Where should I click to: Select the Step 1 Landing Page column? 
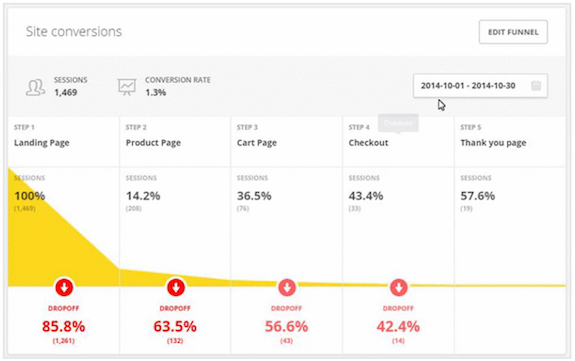(x=63, y=142)
